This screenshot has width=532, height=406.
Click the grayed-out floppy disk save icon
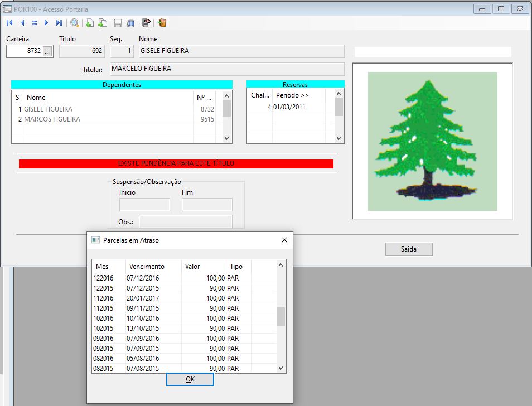coord(118,23)
